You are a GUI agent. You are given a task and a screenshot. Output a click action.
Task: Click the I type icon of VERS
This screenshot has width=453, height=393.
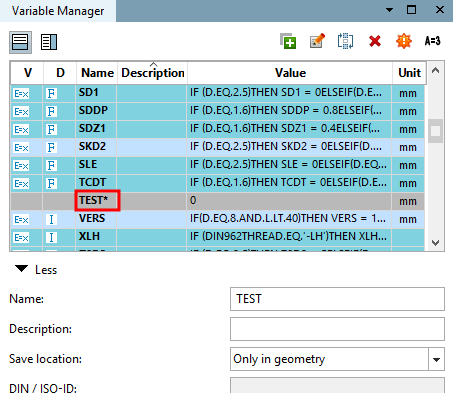coord(51,219)
